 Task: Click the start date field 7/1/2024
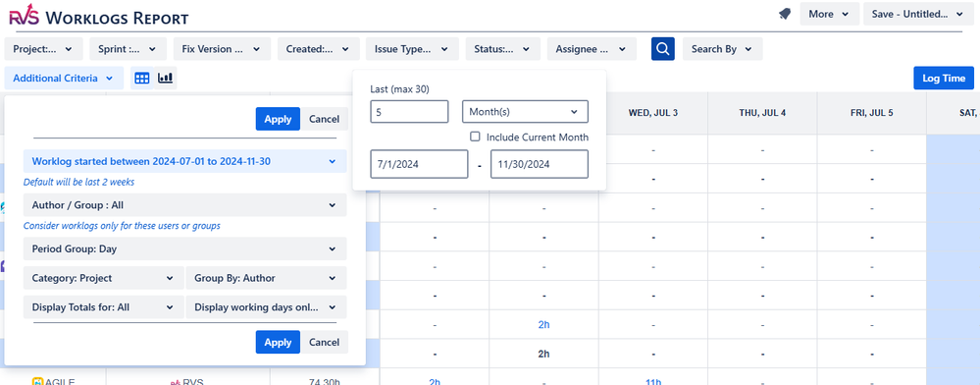click(x=419, y=164)
